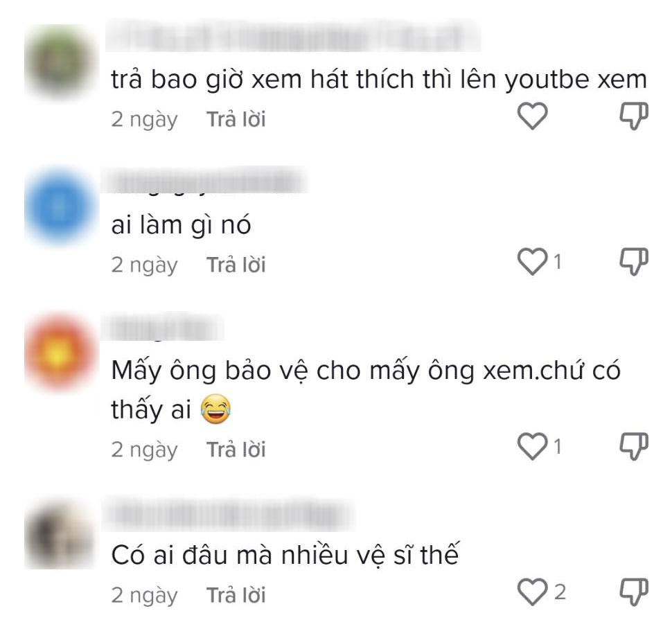The height and width of the screenshot is (629, 672).
Task: Open the red star avatar profile
Action: click(x=59, y=353)
